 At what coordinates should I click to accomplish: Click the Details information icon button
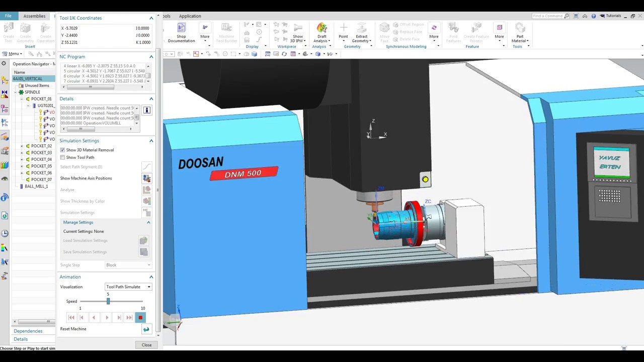[146, 110]
